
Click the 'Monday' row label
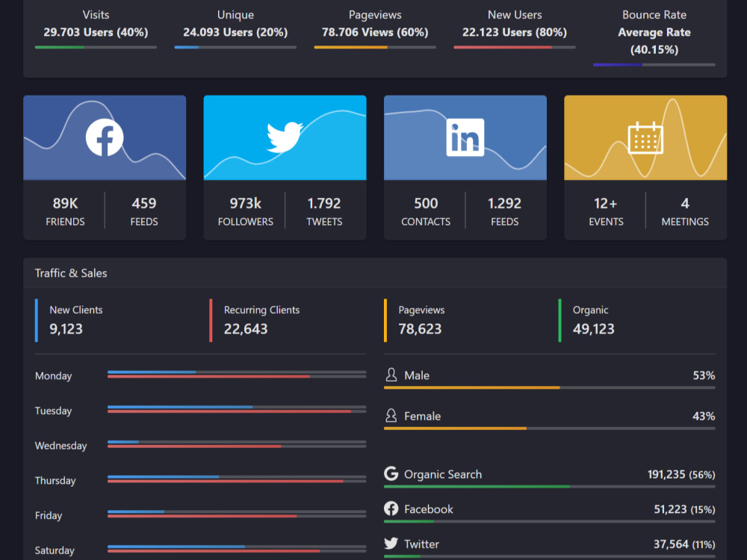(53, 376)
